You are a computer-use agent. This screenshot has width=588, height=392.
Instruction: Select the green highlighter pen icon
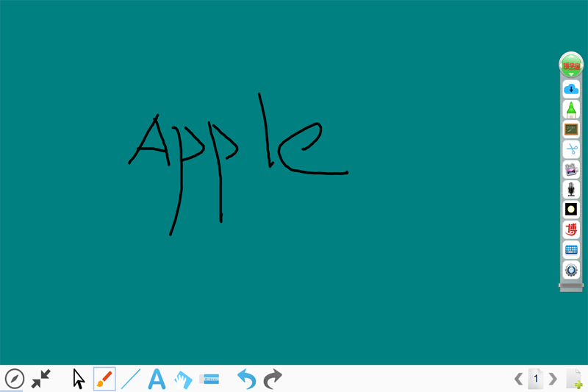571,110
